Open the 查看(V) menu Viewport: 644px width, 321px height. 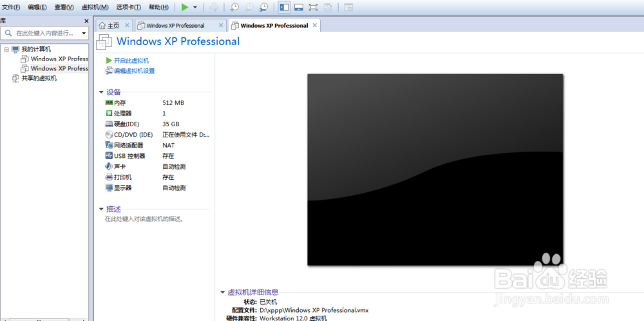click(64, 7)
